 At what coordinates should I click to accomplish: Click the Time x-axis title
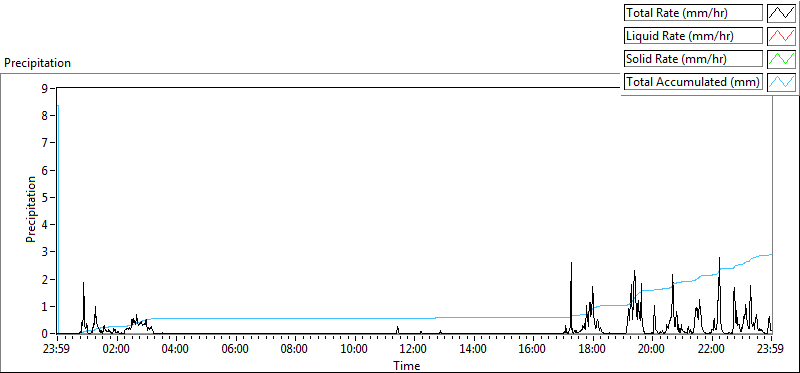407,365
